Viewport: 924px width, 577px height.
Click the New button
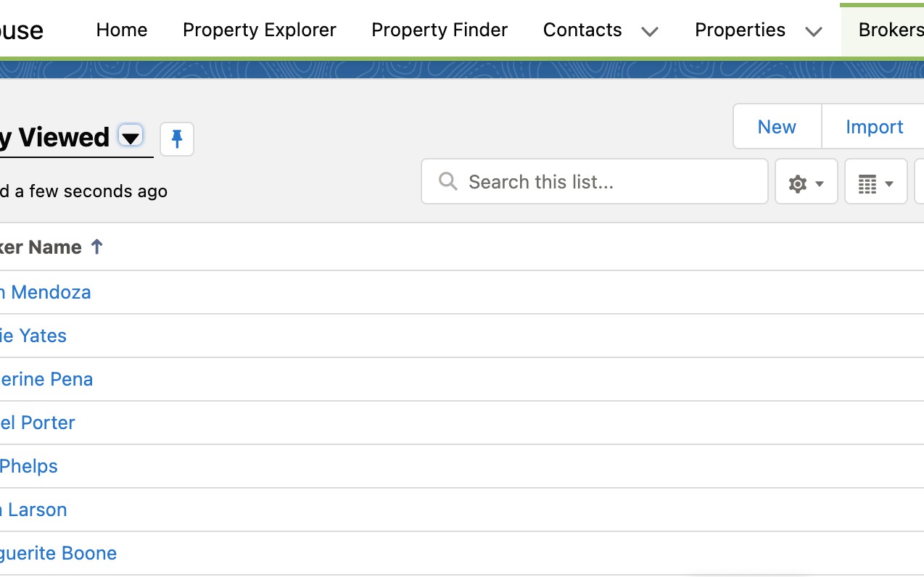(777, 127)
